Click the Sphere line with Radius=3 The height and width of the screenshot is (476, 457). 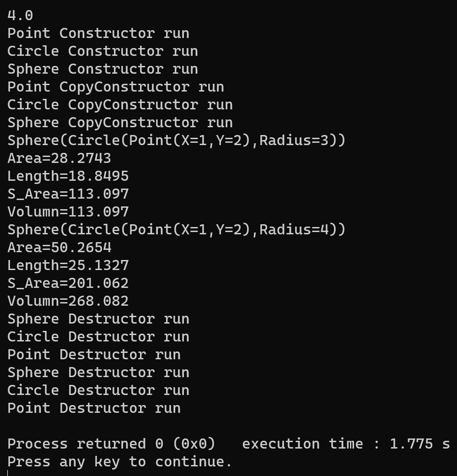pyautogui.click(x=176, y=141)
